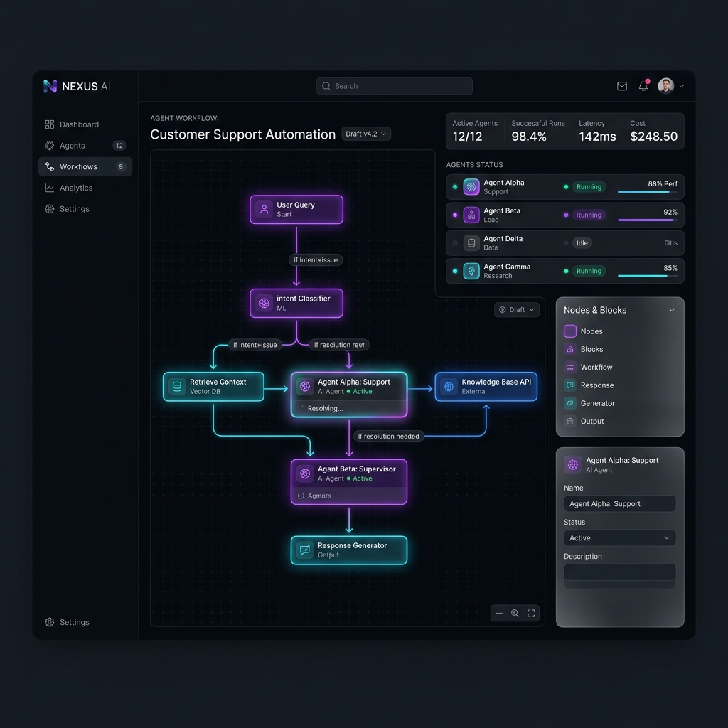Click the Response Generator chat icon

[x=305, y=550]
